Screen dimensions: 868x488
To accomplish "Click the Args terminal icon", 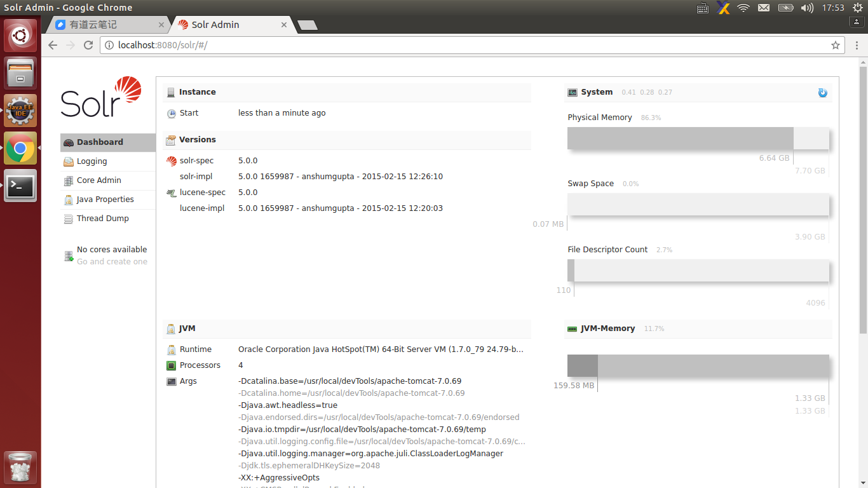I will tap(172, 381).
